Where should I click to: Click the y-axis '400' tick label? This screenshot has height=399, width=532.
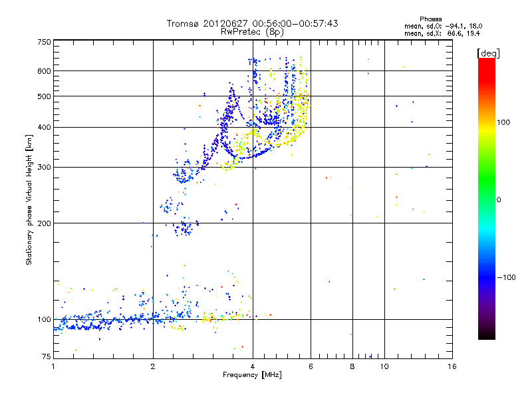[x=45, y=127]
